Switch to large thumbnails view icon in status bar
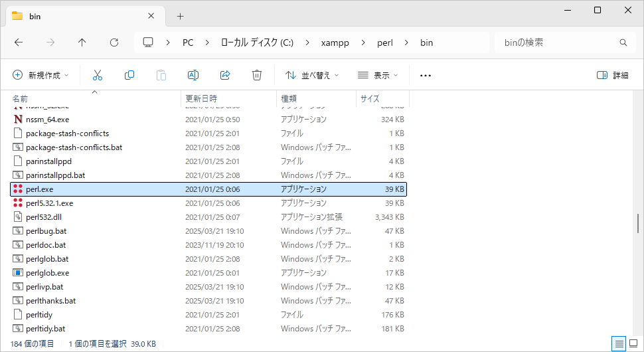Viewport: 644px width, 352px height. [634, 343]
